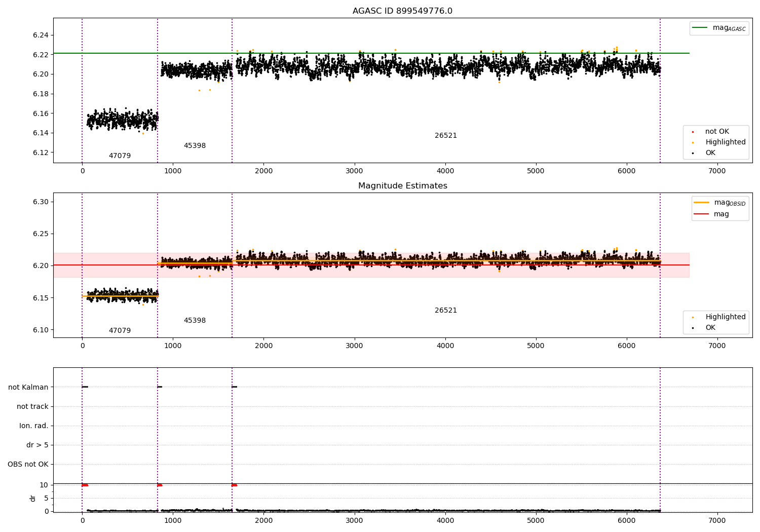Viewport: 760px width, 532px height.
Task: Click the 5000 x-tick under the top plot
Action: [536, 171]
